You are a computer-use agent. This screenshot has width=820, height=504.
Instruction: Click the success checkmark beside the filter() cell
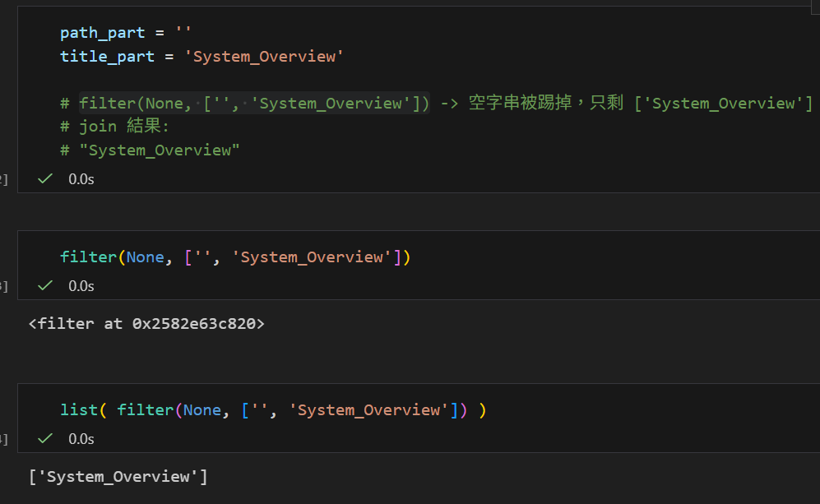click(44, 285)
